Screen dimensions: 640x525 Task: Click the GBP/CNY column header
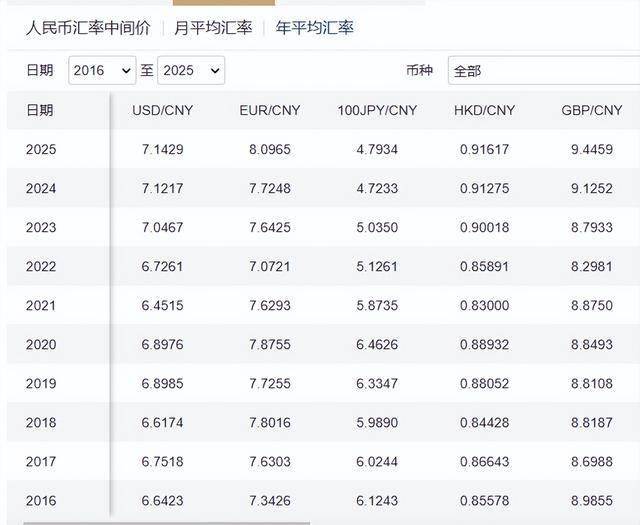[x=591, y=110]
